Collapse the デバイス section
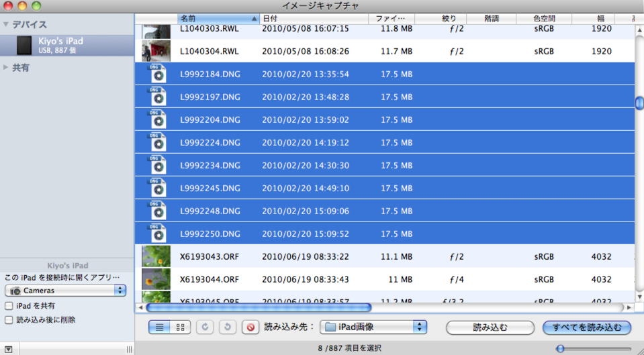The width and height of the screenshot is (644, 355). 6,25
